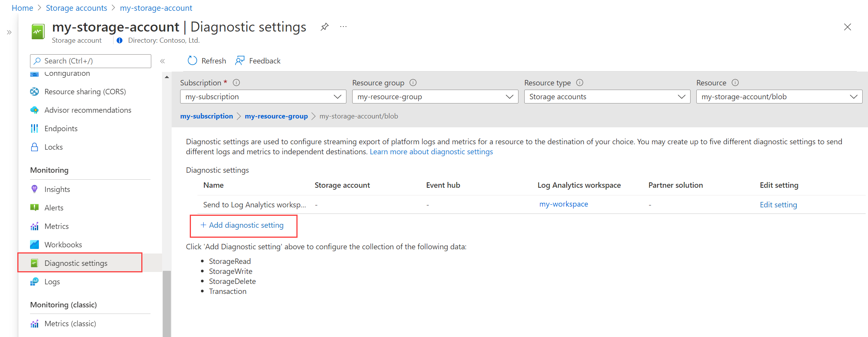Viewport: 868px width, 337px height.
Task: Open the Subscription dropdown
Action: click(263, 97)
